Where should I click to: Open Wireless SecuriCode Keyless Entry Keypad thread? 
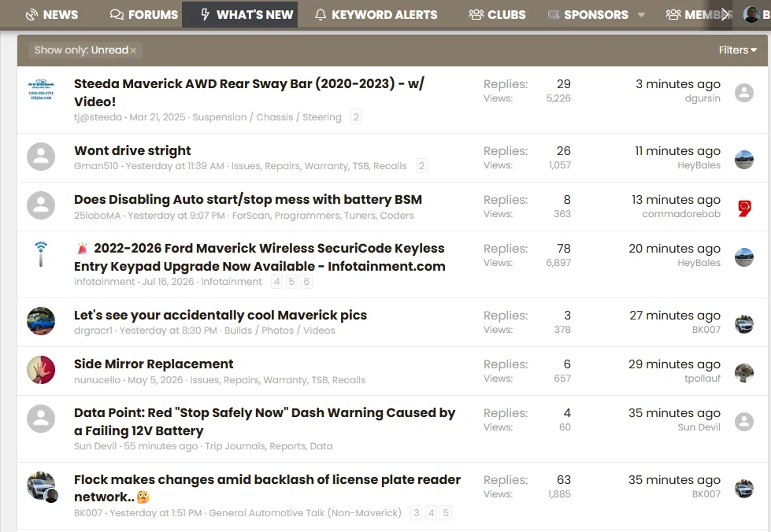pos(260,257)
